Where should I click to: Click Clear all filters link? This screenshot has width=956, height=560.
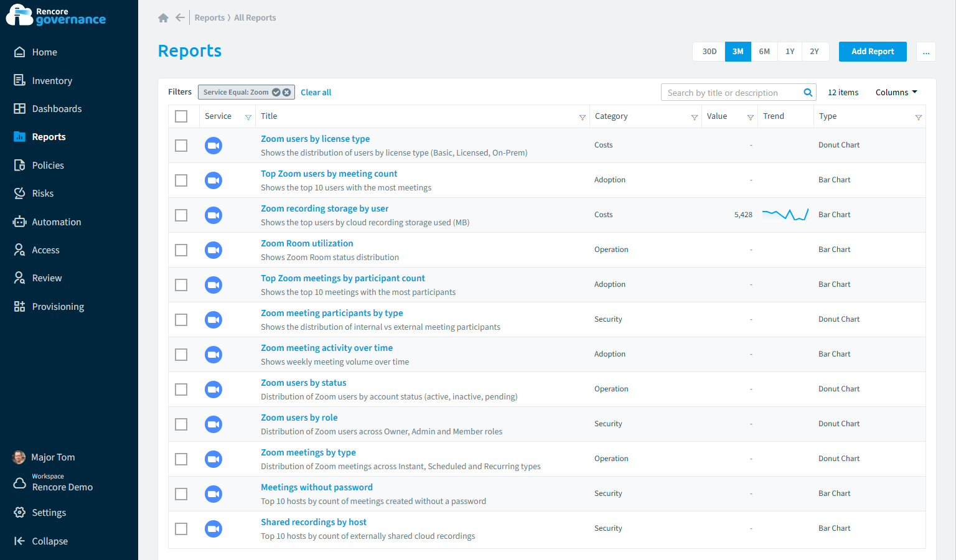316,92
